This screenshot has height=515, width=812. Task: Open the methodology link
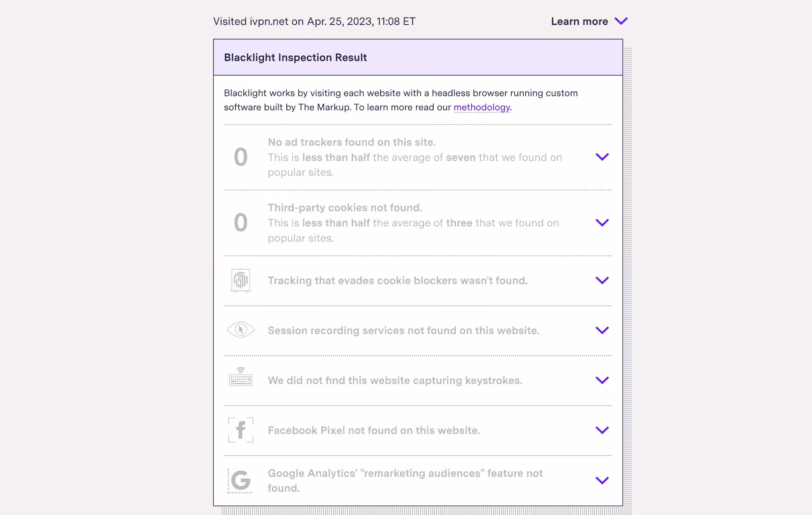click(x=482, y=107)
